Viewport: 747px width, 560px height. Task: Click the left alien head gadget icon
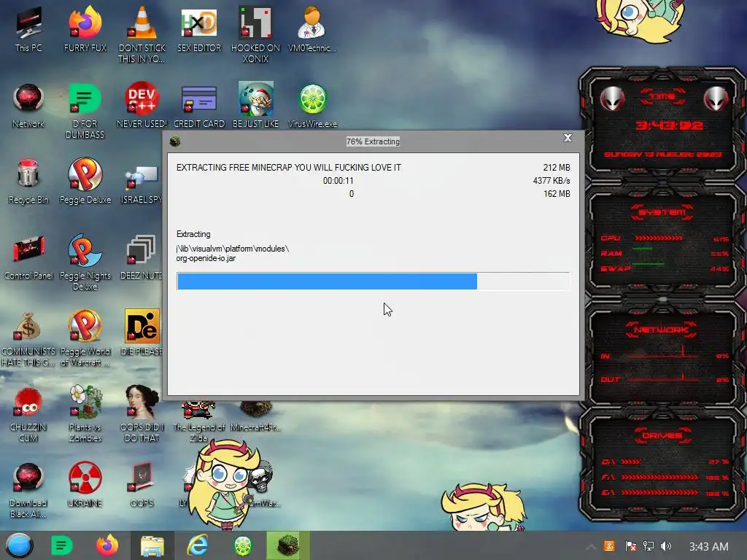(612, 99)
